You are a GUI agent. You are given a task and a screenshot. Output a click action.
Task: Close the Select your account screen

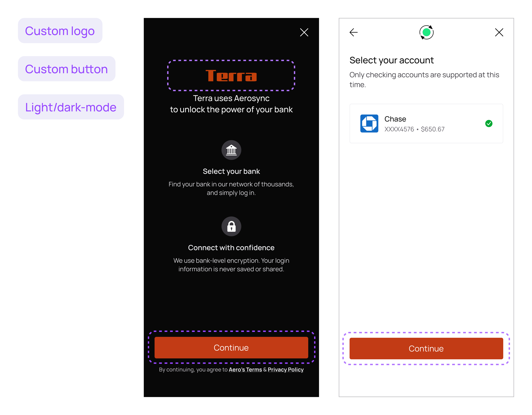(x=499, y=32)
